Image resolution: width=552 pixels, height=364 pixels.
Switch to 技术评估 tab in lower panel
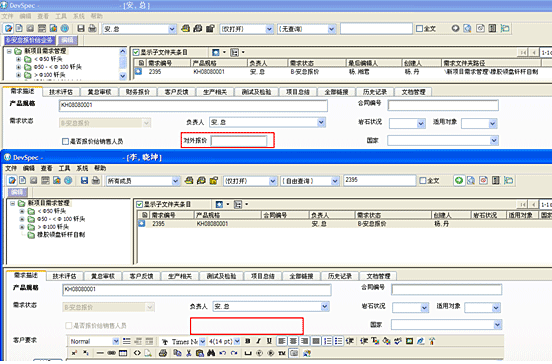64,276
